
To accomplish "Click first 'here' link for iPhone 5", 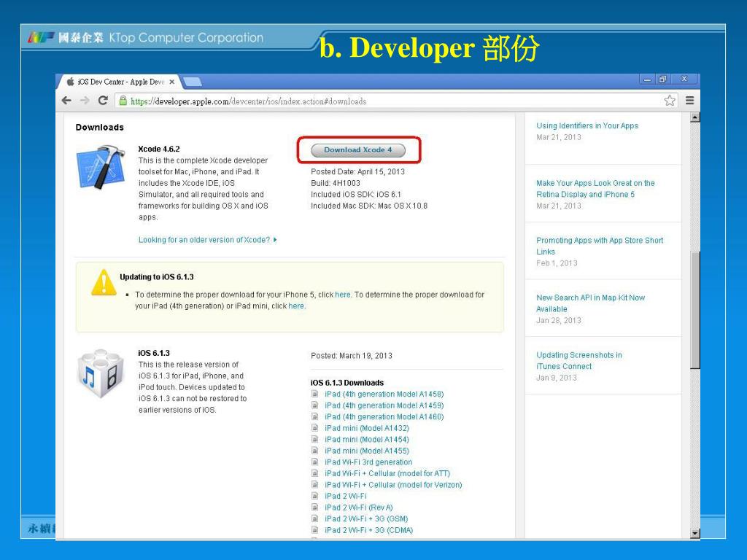I will pyautogui.click(x=343, y=295).
